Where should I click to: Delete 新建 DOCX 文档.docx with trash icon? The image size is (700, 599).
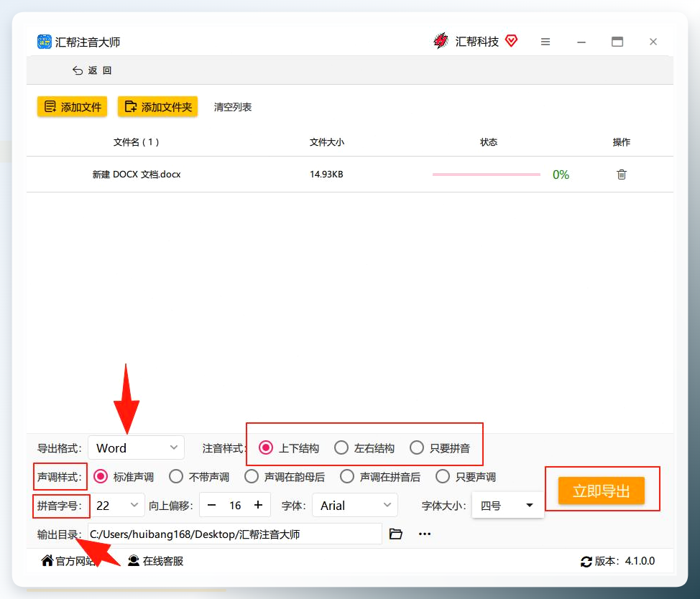pos(621,175)
